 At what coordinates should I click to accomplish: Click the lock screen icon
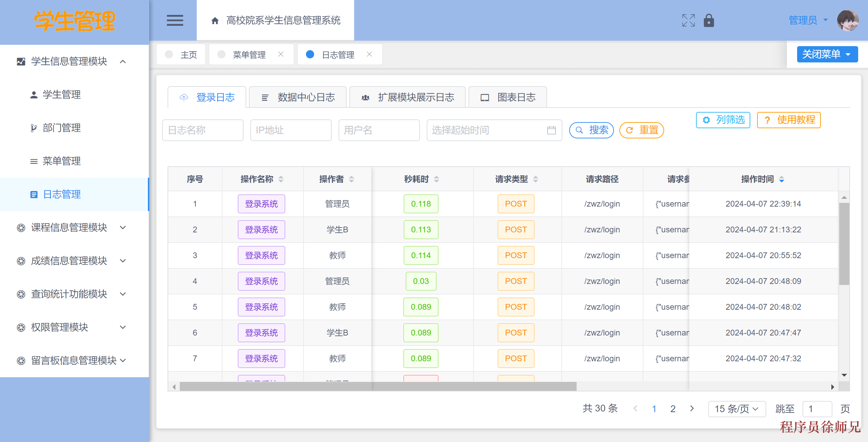pyautogui.click(x=709, y=20)
